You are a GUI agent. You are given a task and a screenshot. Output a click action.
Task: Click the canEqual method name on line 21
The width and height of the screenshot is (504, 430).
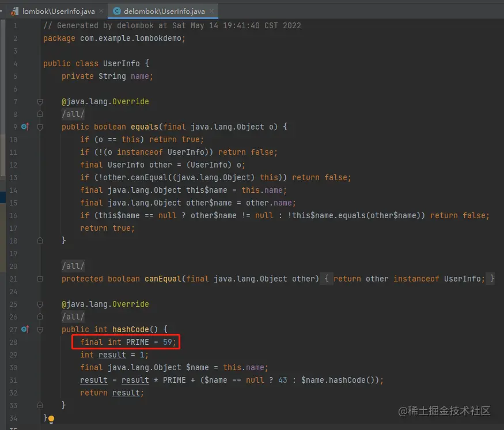[x=163, y=279]
